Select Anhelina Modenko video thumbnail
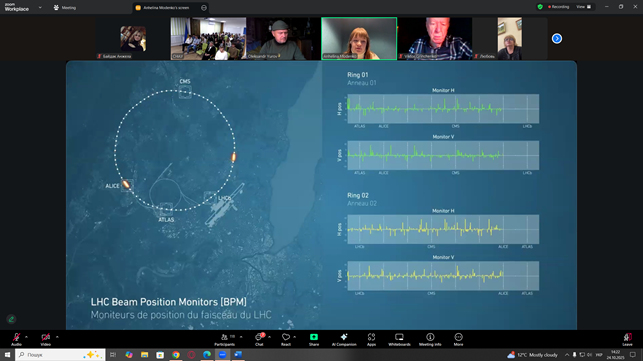The image size is (643, 361). [x=359, y=39]
